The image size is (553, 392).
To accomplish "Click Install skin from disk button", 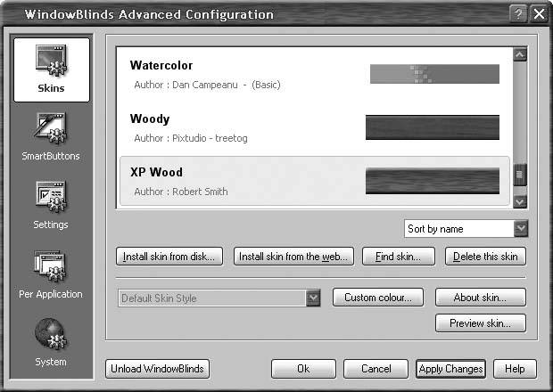I will pos(169,257).
